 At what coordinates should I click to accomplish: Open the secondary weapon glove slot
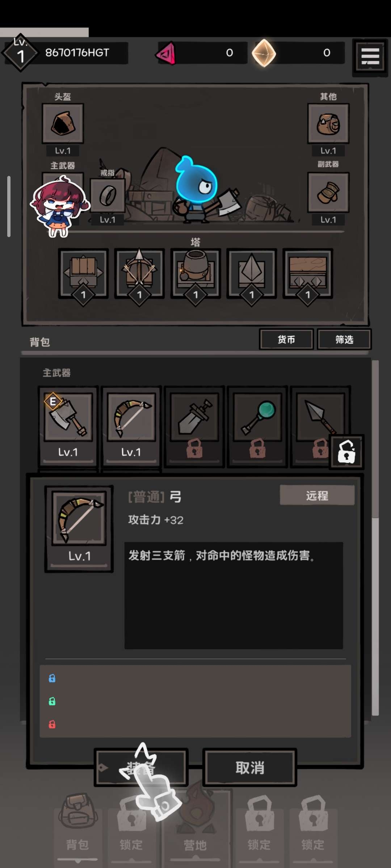(328, 192)
